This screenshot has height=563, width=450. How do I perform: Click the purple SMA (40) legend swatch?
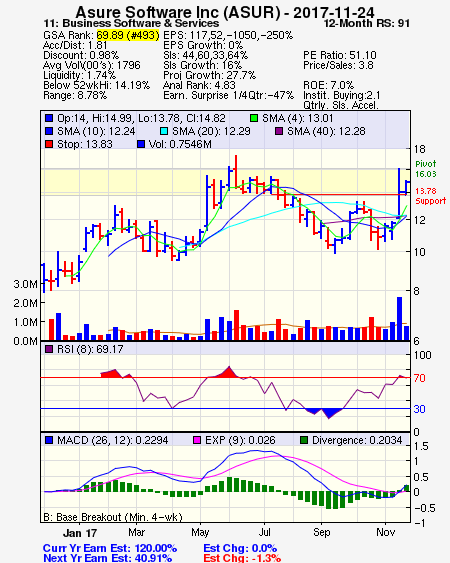click(279, 131)
